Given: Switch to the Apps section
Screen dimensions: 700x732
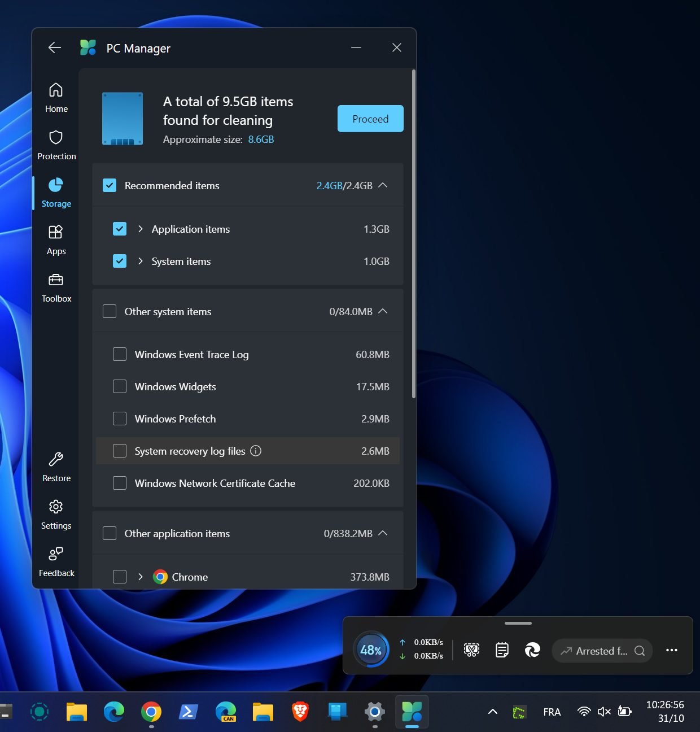Looking at the screenshot, I should point(56,239).
